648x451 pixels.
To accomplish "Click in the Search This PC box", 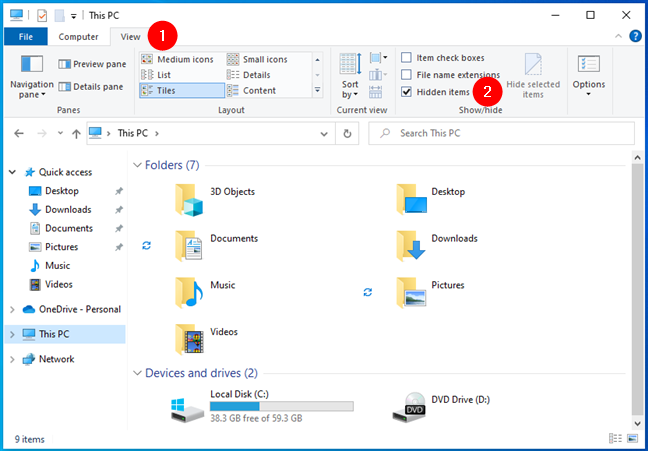I will tap(501, 133).
